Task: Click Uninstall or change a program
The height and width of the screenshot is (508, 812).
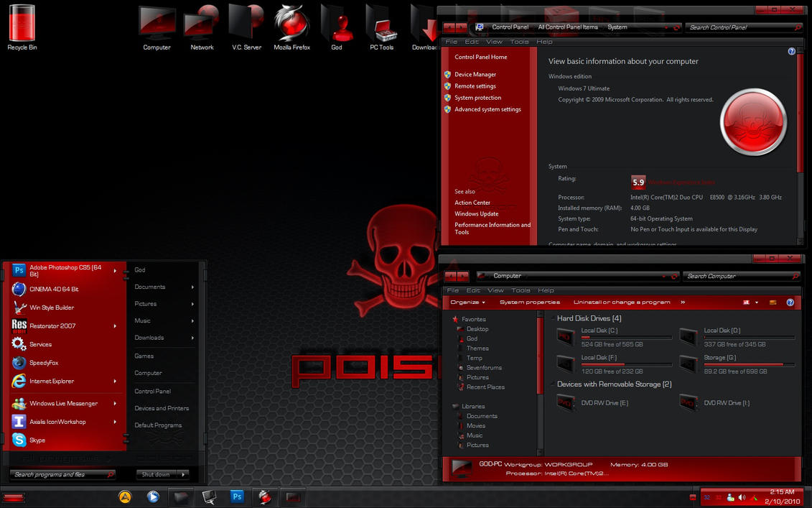Action: (622, 303)
